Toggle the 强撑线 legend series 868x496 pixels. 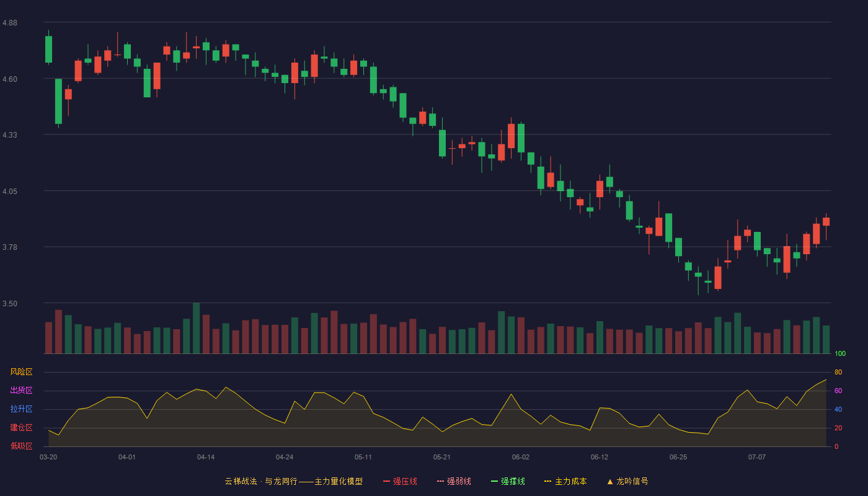pyautogui.click(x=508, y=481)
